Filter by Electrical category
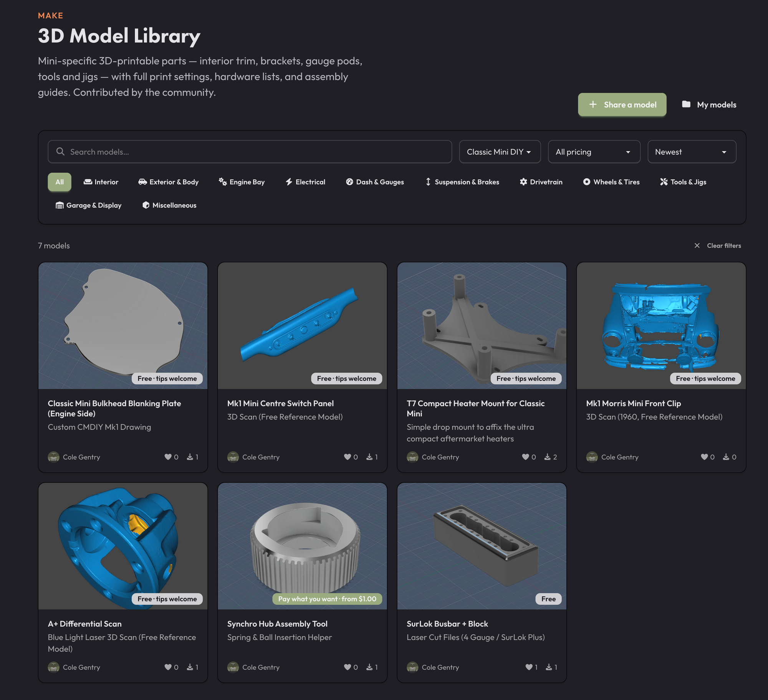The width and height of the screenshot is (768, 700). pos(305,182)
